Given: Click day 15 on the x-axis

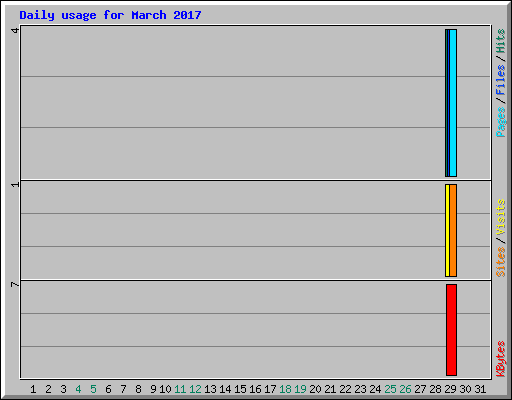Looking at the screenshot, I should pos(240,389).
